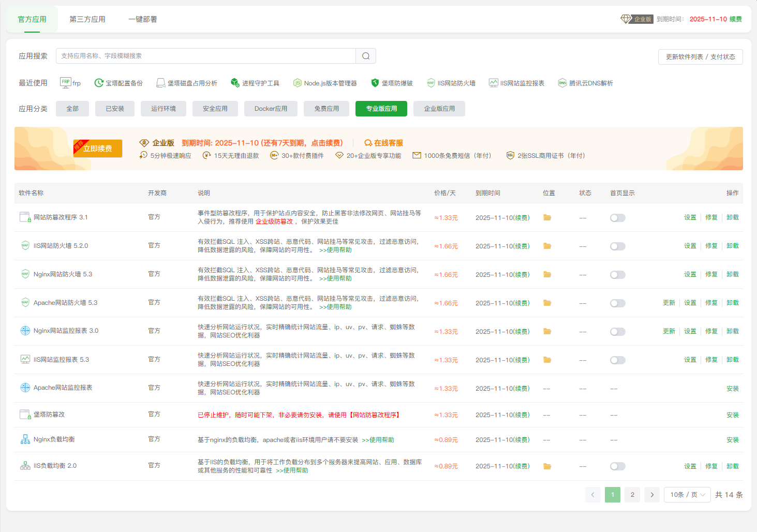Select the Docker应用 category filter
Image resolution: width=757 pixels, height=532 pixels.
pos(271,108)
